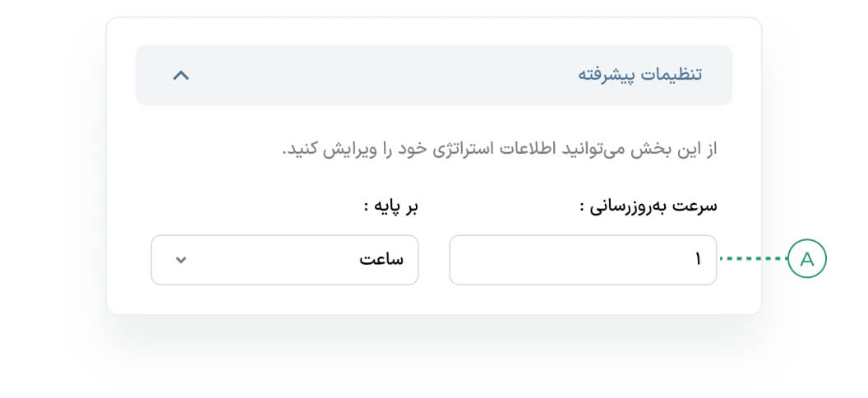Click the word پیشرفته in the header
This screenshot has height=398, width=868.
608,74
